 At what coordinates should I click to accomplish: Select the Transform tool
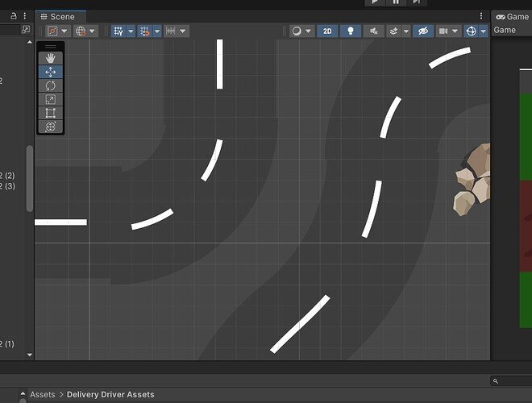[x=50, y=127]
